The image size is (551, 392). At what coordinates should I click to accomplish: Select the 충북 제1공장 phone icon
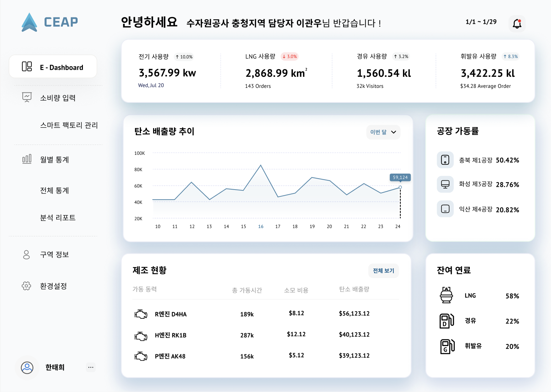(445, 160)
